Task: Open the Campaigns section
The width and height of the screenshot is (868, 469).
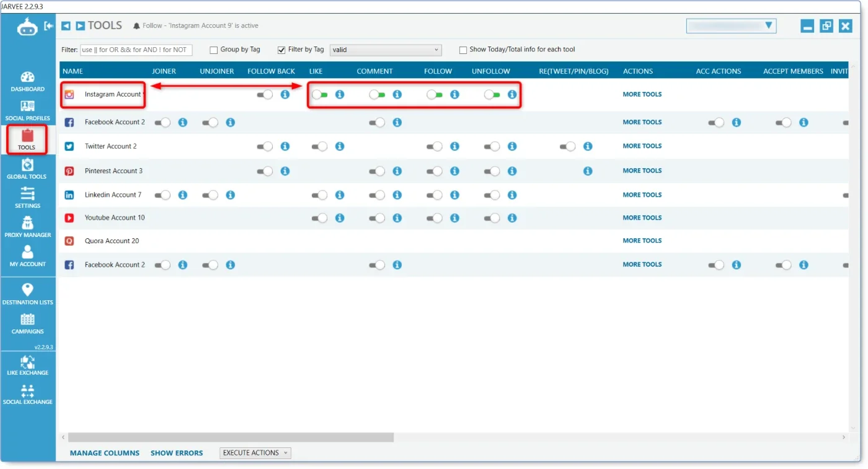Action: click(27, 324)
